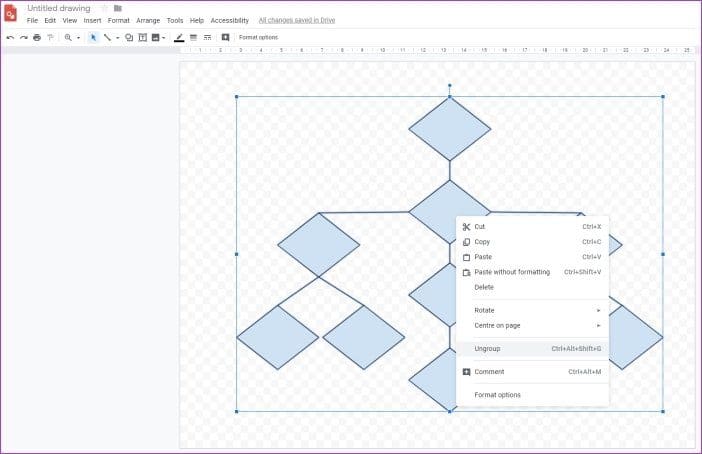Click Ungroup in the context menu
The image size is (702, 454).
tap(532, 349)
